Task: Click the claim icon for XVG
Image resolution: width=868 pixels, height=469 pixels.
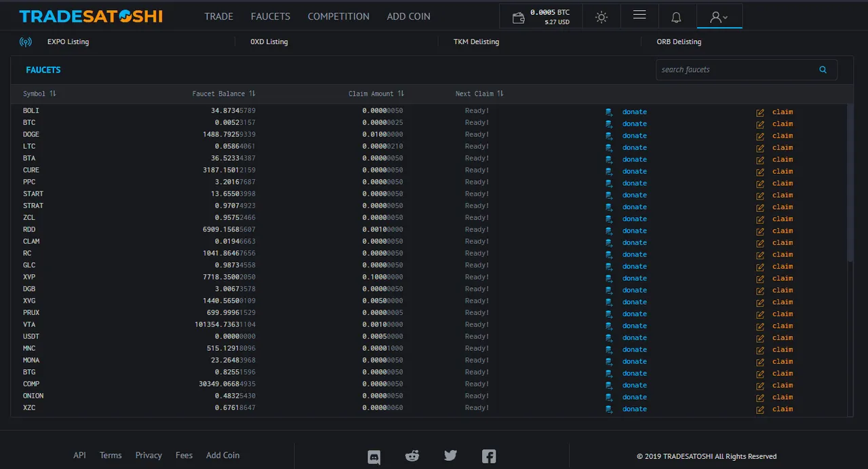Action: coord(760,303)
